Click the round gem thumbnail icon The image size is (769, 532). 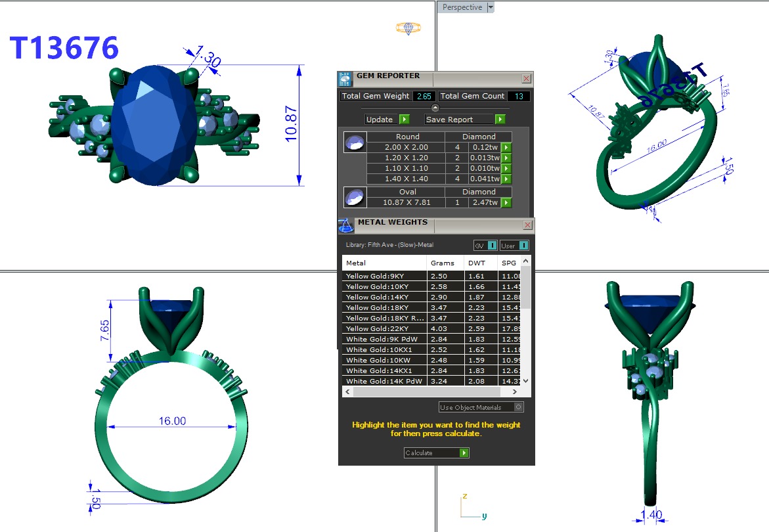[355, 143]
